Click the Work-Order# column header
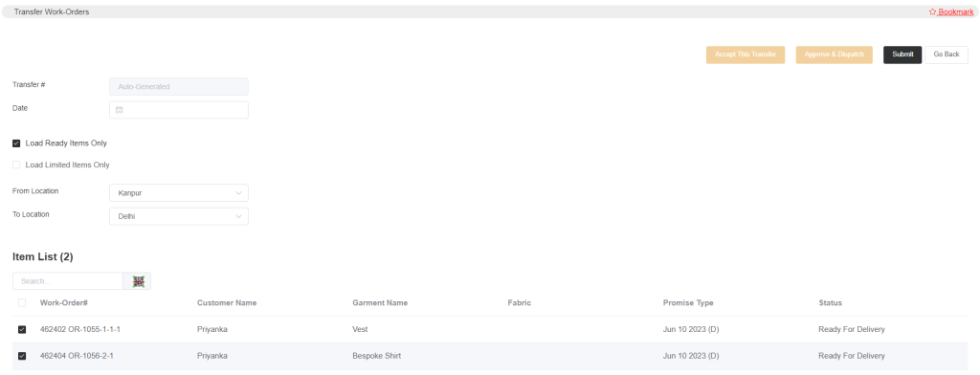980x375 pixels. tap(64, 302)
